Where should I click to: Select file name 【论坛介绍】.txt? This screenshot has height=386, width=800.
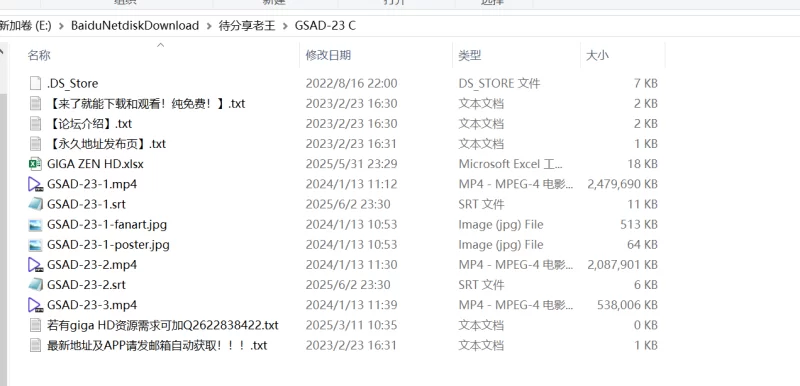click(x=90, y=123)
